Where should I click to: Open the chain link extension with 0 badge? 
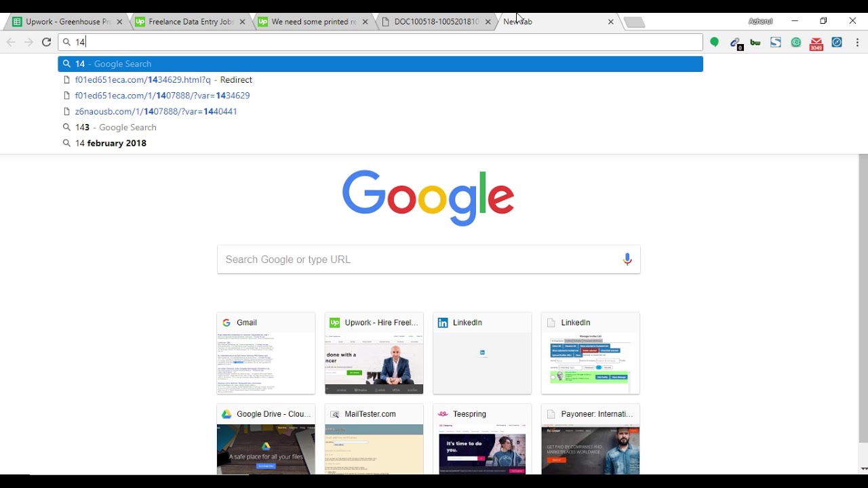click(735, 43)
